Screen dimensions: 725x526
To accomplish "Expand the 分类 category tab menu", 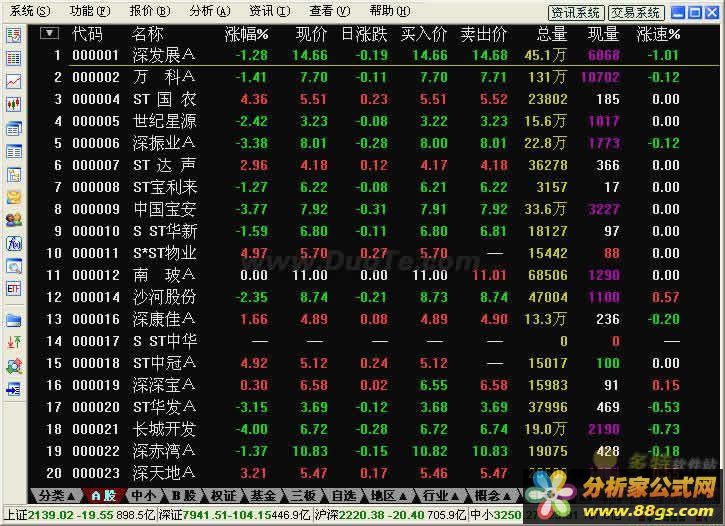I will click(56, 495).
